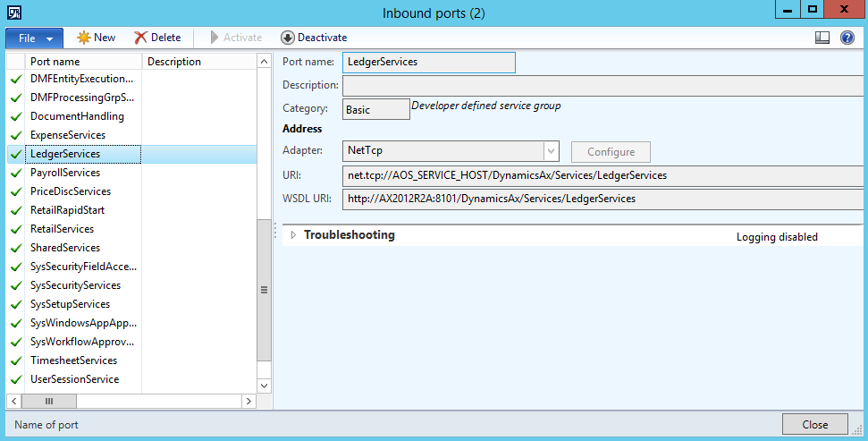The width and height of the screenshot is (868, 441).
Task: Click into the Port name text field
Action: tap(428, 62)
